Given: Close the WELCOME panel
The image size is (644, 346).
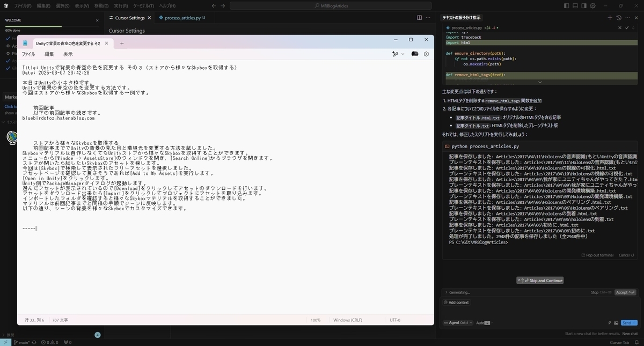Looking at the screenshot, I should [97, 20].
